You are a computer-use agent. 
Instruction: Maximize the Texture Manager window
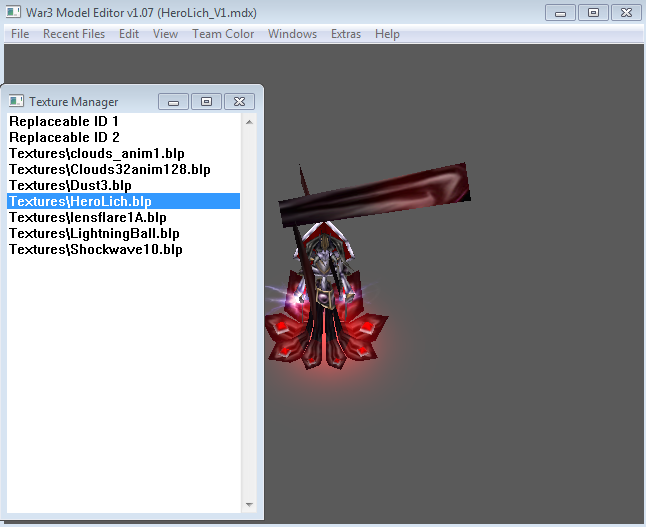pos(206,102)
